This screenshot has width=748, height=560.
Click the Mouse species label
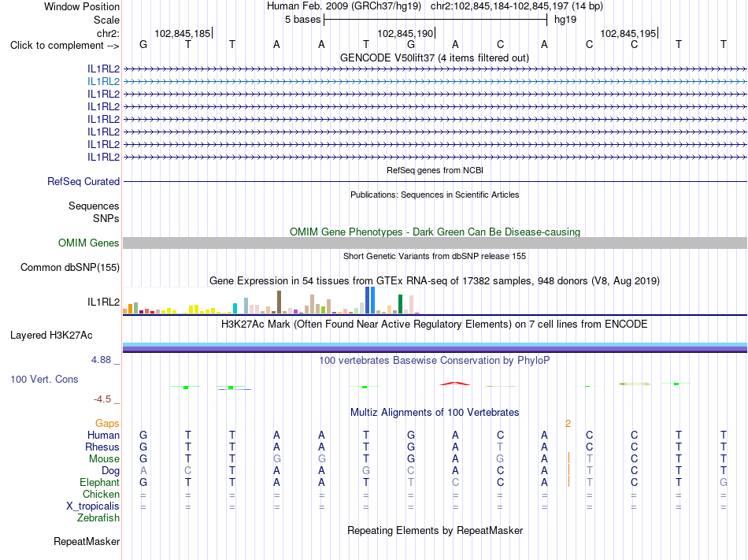pos(104,459)
